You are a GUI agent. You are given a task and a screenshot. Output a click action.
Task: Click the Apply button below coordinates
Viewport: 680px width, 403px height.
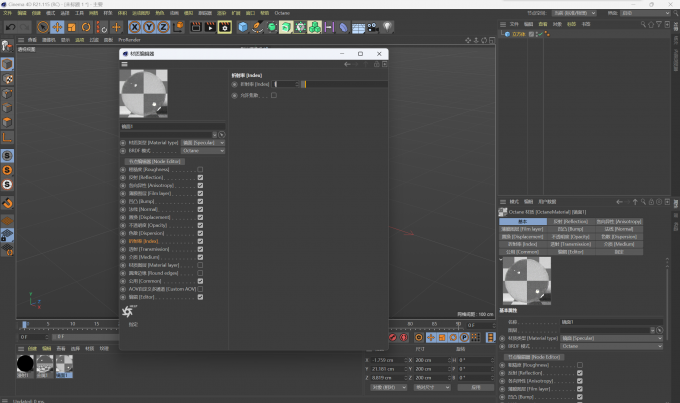pos(476,387)
